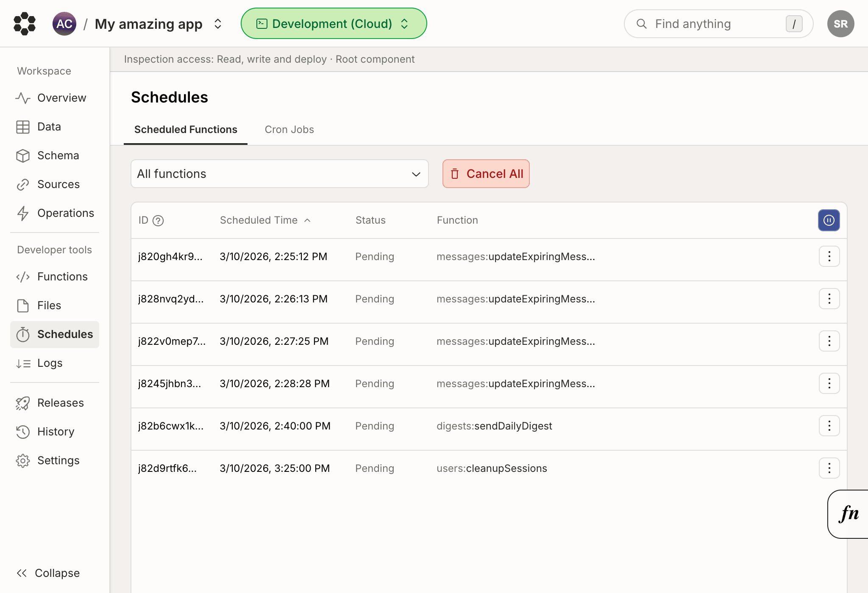Open actions menu for job j822v0mep7
Image resolution: width=868 pixels, height=593 pixels.
click(829, 341)
